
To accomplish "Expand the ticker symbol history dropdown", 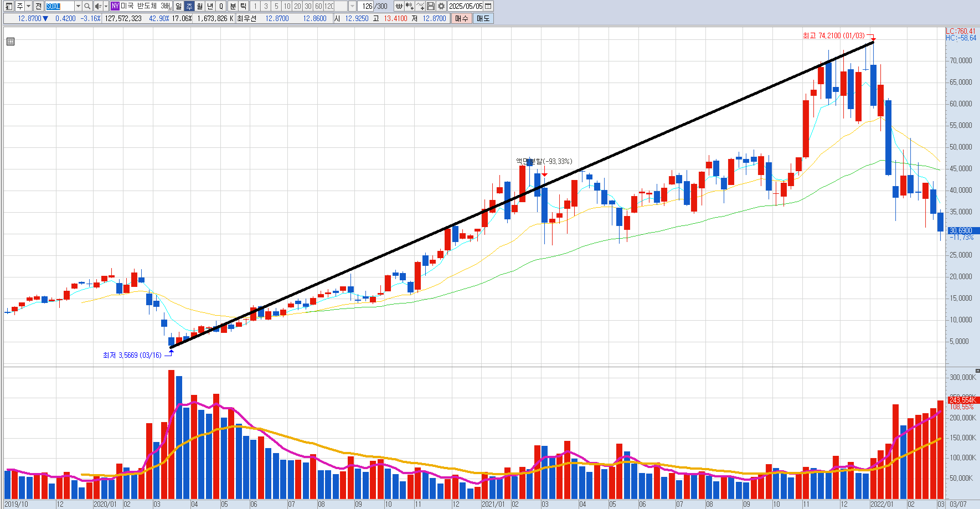I will click(78, 6).
